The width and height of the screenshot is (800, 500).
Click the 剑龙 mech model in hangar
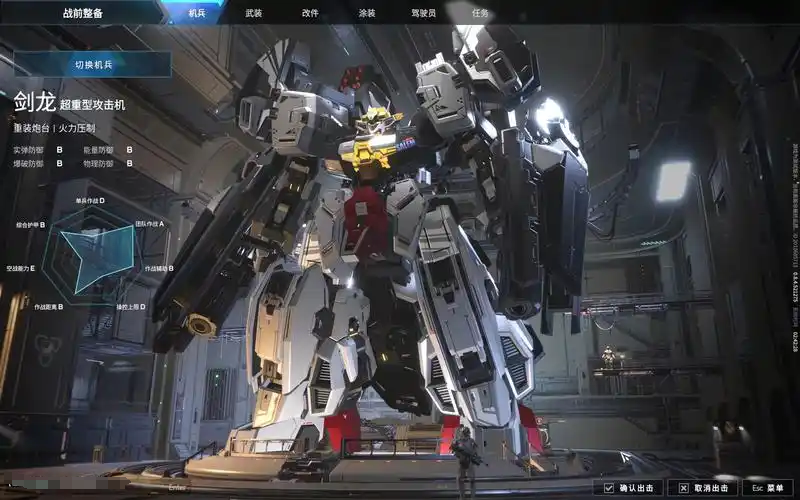(372, 245)
